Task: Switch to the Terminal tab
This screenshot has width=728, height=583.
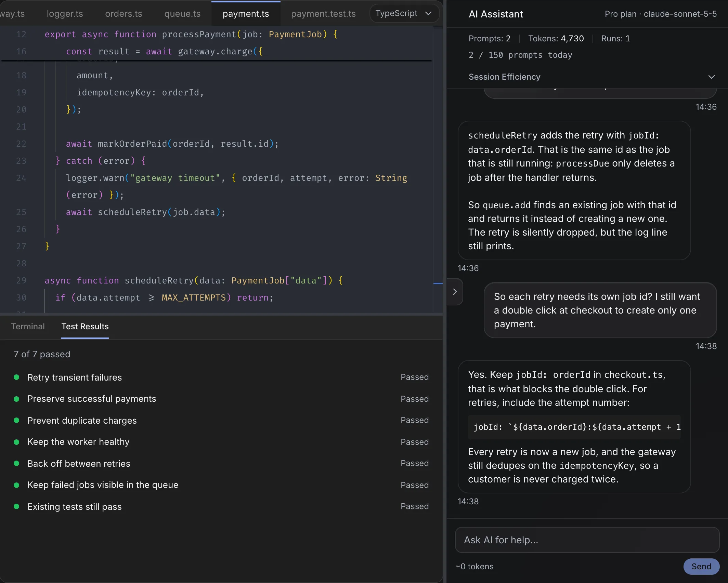Action: point(28,326)
